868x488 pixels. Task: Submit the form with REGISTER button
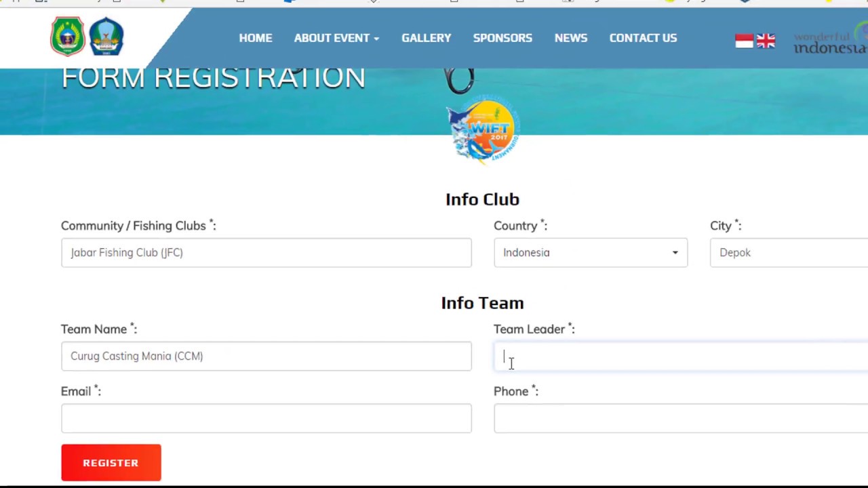click(x=111, y=463)
